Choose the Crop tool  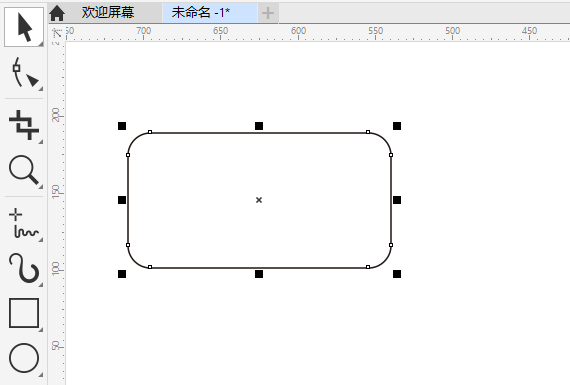(24, 125)
